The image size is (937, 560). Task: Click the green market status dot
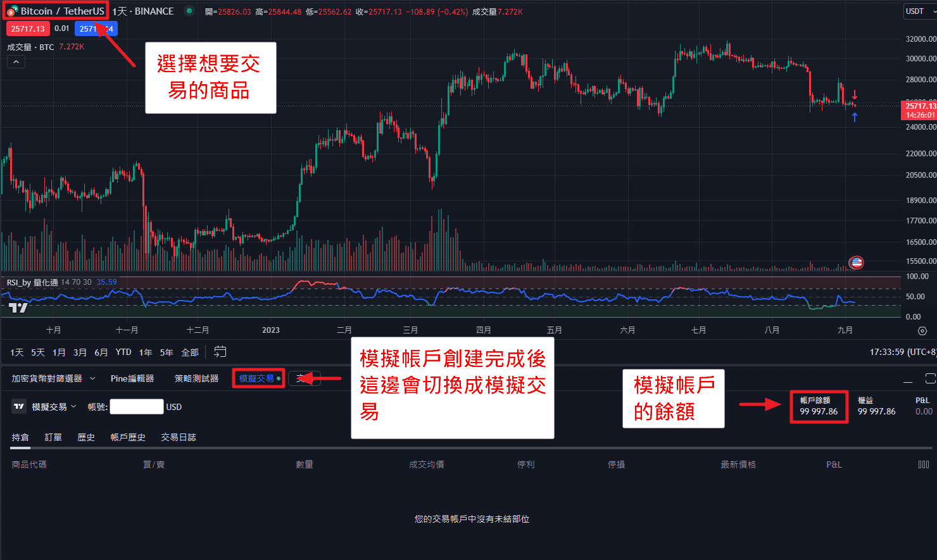tap(189, 11)
